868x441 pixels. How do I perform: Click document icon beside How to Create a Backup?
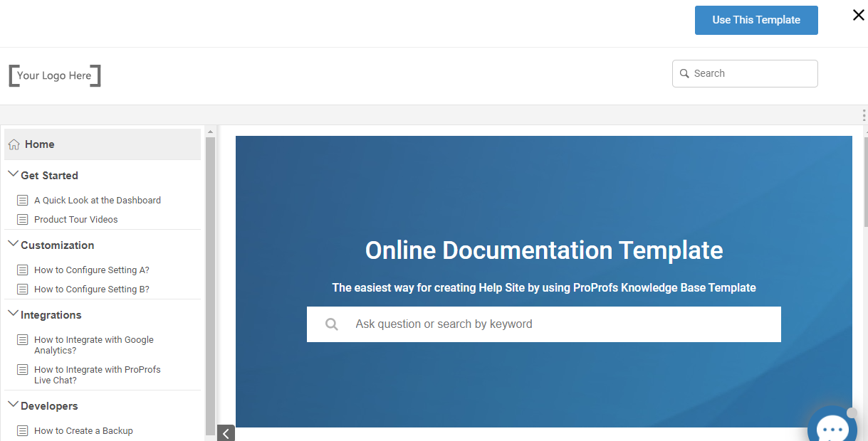23,431
